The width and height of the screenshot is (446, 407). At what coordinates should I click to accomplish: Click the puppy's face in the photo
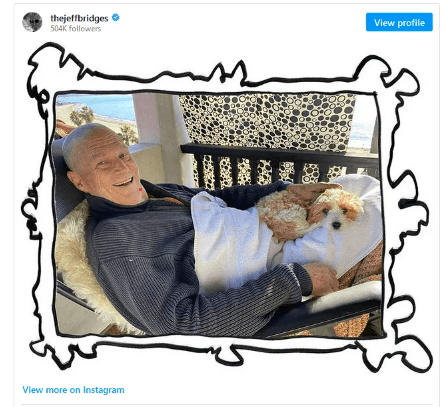[336, 211]
